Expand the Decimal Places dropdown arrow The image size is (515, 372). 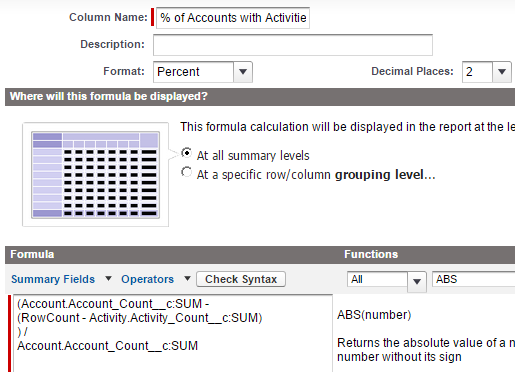coord(502,72)
